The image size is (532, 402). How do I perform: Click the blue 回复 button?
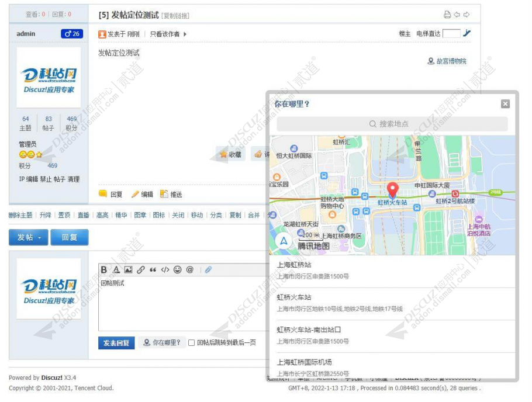[x=70, y=237]
